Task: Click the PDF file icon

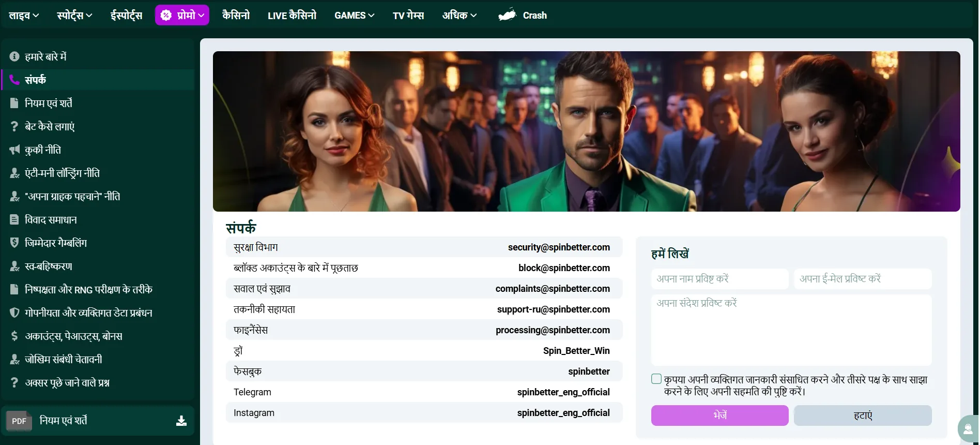Action: (19, 421)
